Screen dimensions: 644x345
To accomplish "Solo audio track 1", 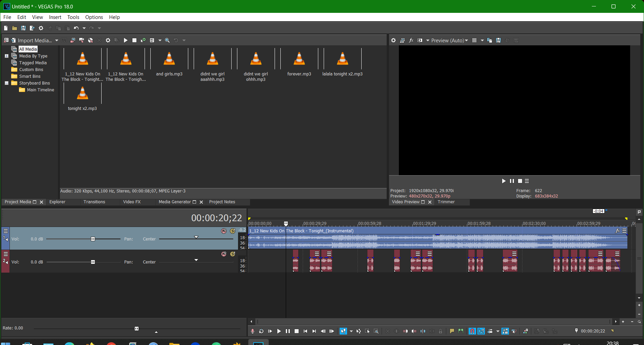I will (x=233, y=231).
